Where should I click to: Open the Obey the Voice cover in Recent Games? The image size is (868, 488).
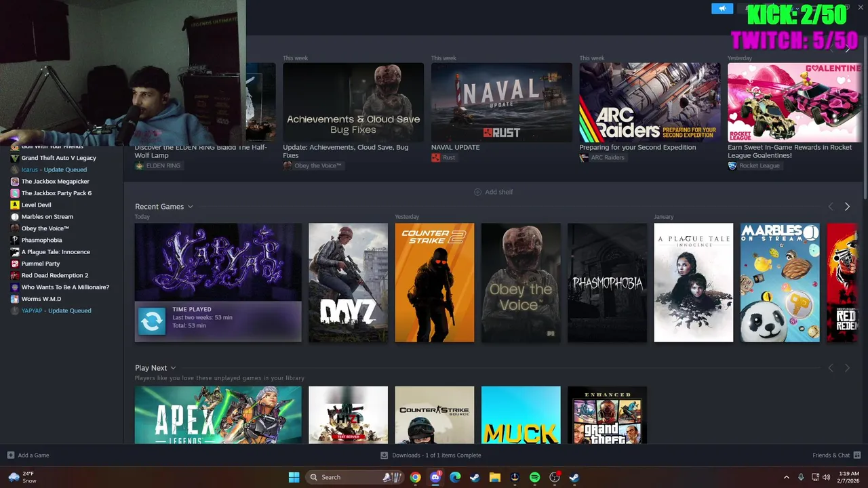521,283
